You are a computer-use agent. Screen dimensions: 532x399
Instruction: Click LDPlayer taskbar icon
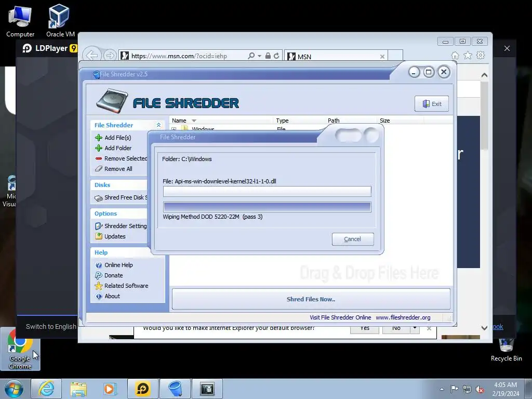[x=143, y=389]
